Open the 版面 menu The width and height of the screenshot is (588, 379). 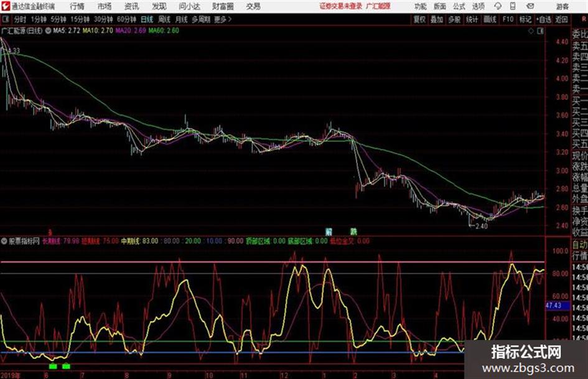pyautogui.click(x=439, y=6)
